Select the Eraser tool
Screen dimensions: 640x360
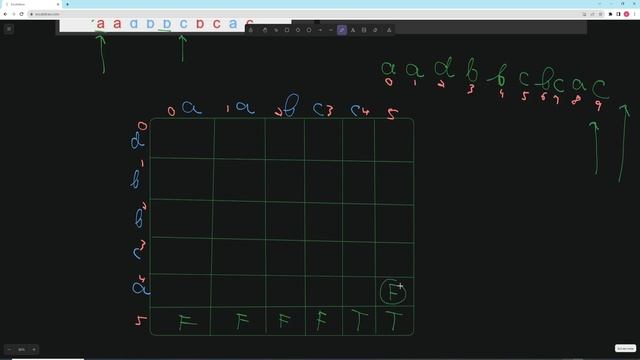coord(375,30)
